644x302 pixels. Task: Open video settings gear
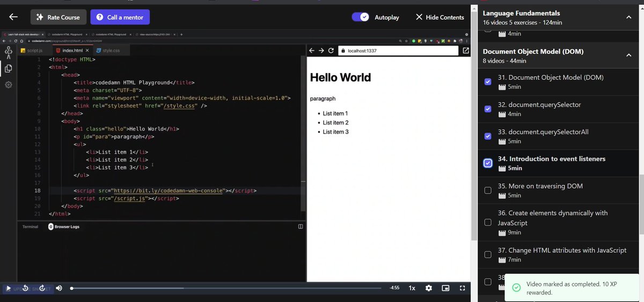(x=428, y=288)
